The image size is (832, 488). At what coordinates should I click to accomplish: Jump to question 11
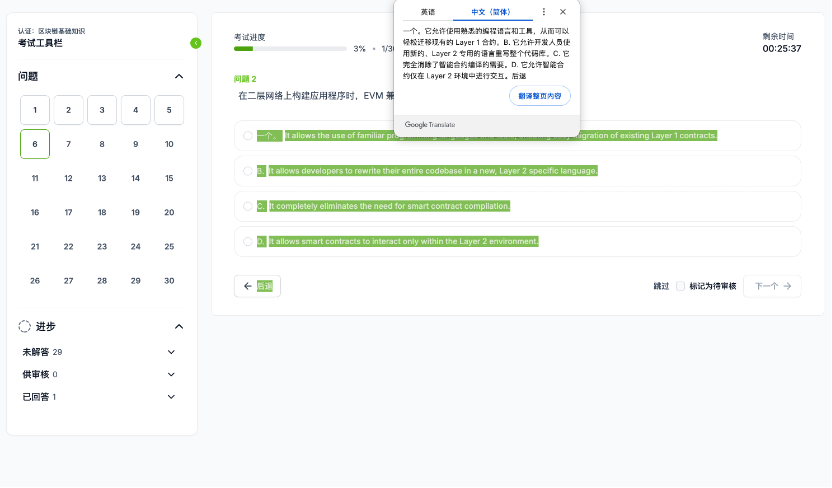tap(35, 178)
